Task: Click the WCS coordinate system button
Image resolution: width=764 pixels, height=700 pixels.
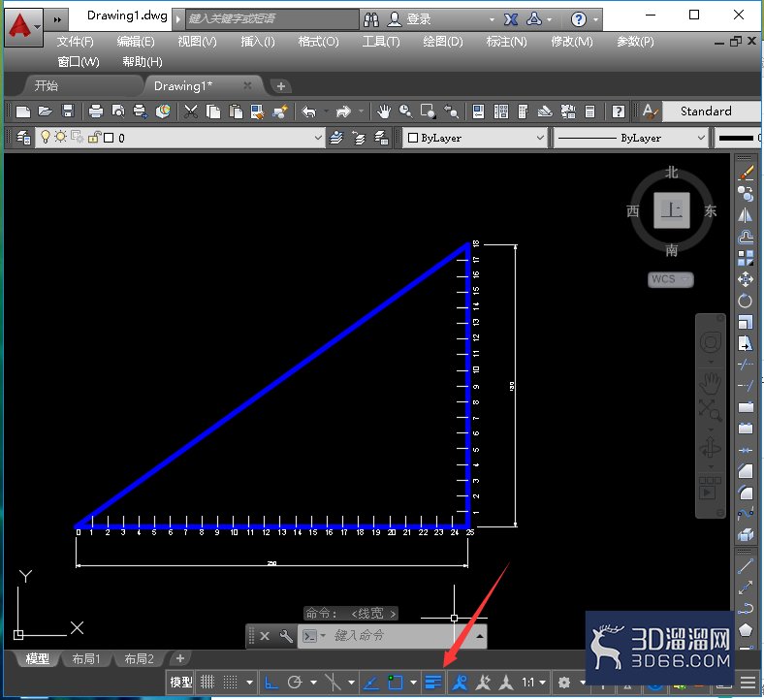Action: [670, 279]
